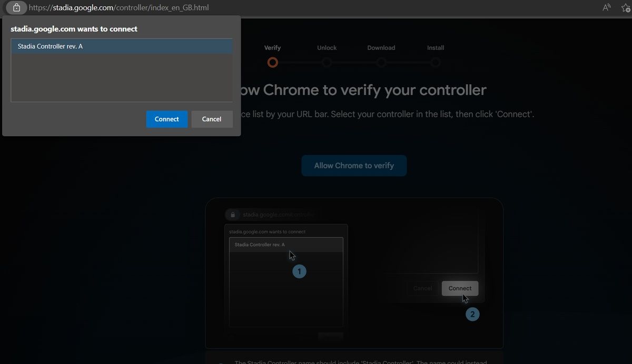The height and width of the screenshot is (364, 632).
Task: Click the numbered '1' badge in illustration
Action: [x=299, y=271]
